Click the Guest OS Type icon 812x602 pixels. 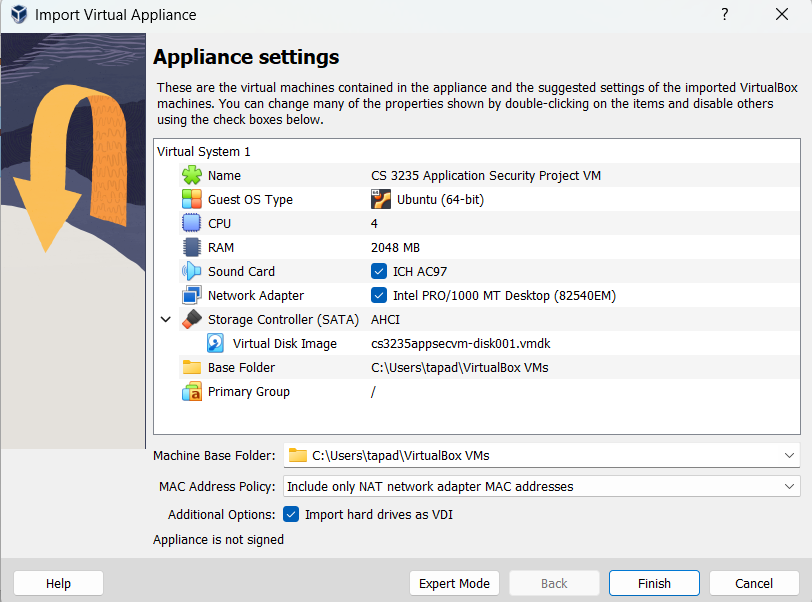click(192, 199)
